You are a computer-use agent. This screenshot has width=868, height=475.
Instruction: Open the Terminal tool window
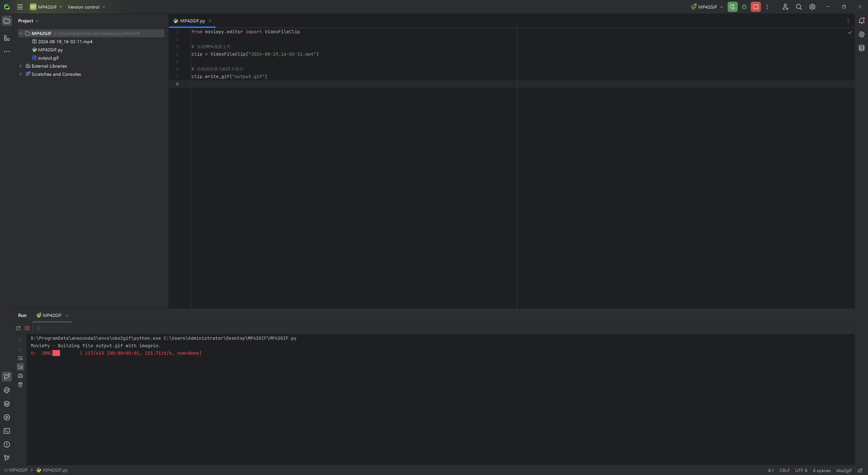click(x=7, y=431)
